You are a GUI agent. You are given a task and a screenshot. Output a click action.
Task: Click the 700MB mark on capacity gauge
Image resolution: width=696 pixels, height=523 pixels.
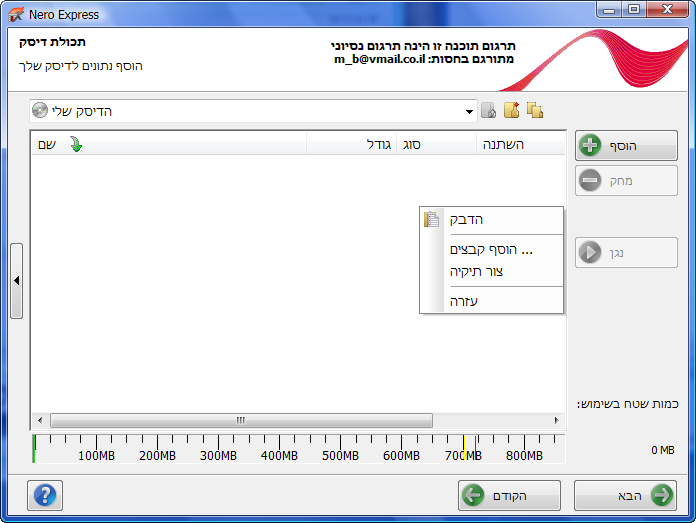(x=463, y=456)
